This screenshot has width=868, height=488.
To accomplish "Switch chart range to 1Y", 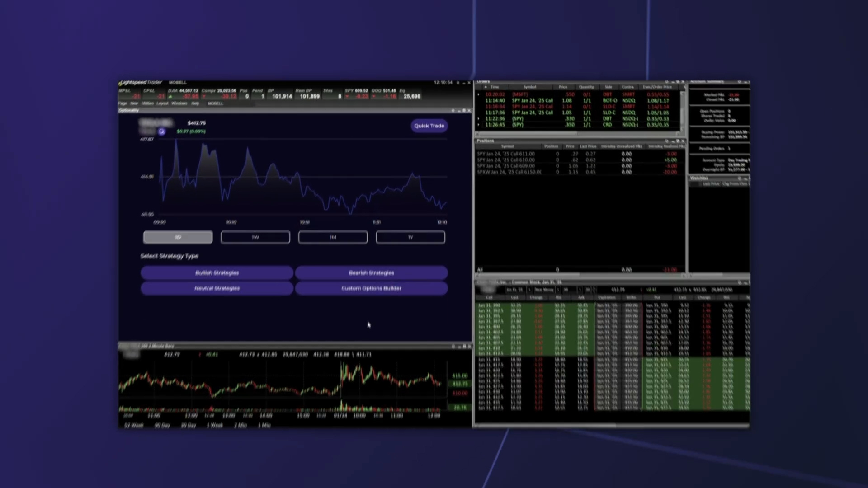I will tap(410, 237).
